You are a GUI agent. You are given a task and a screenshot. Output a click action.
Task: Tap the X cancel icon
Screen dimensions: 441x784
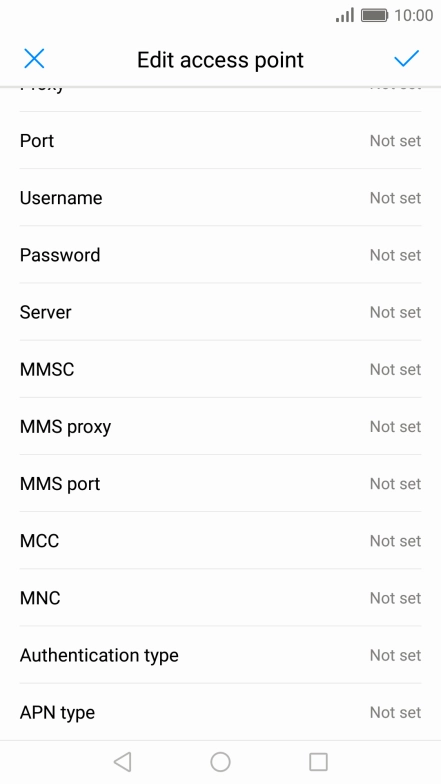(x=34, y=59)
